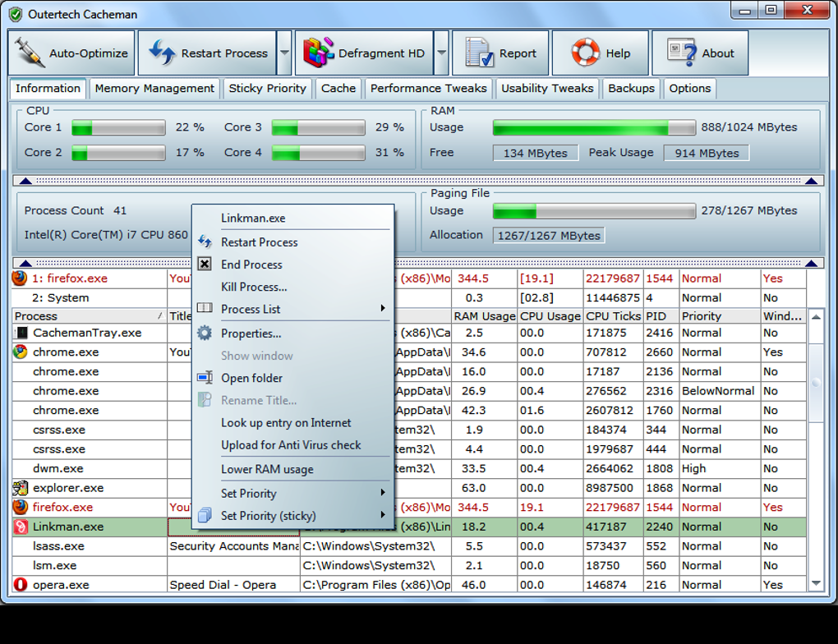This screenshot has height=644, width=838.
Task: Click the Restart Process icon in context menu
Action: (x=205, y=241)
